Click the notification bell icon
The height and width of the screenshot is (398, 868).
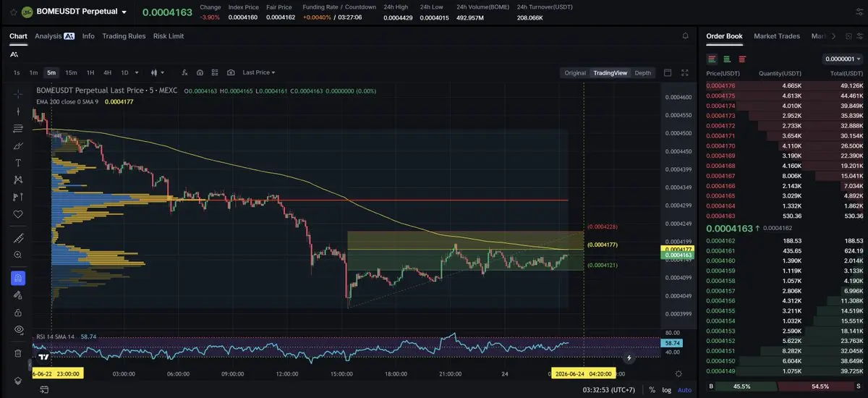click(x=686, y=35)
